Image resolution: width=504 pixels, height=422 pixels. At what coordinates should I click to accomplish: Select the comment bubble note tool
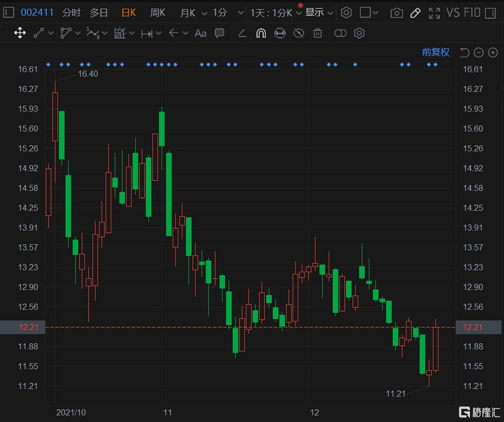pos(219,33)
